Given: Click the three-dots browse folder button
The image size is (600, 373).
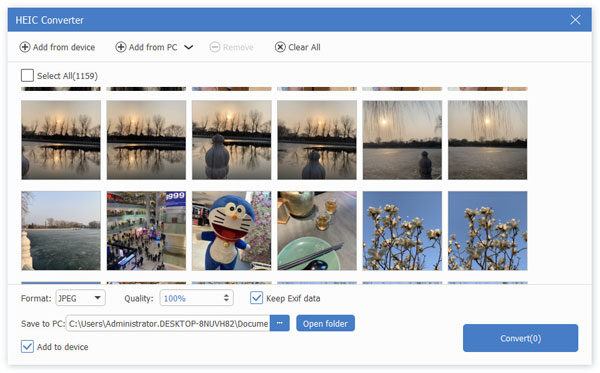Looking at the screenshot, I should tap(280, 323).
